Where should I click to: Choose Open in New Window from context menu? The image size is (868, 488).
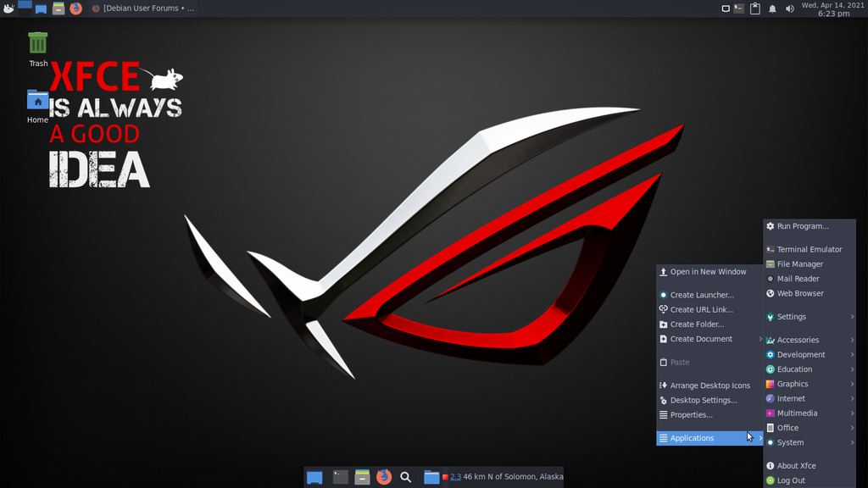(709, 272)
